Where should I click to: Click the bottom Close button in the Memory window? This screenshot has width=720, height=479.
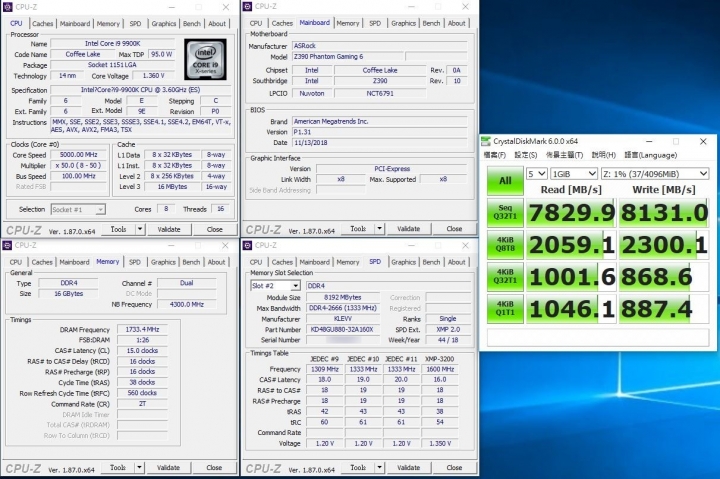coord(214,467)
